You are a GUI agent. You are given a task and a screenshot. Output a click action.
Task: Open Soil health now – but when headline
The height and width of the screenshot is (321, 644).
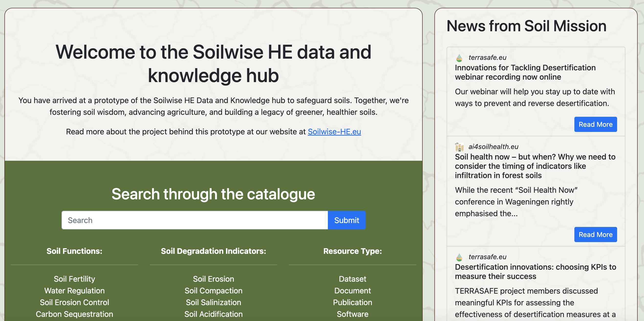tap(535, 166)
